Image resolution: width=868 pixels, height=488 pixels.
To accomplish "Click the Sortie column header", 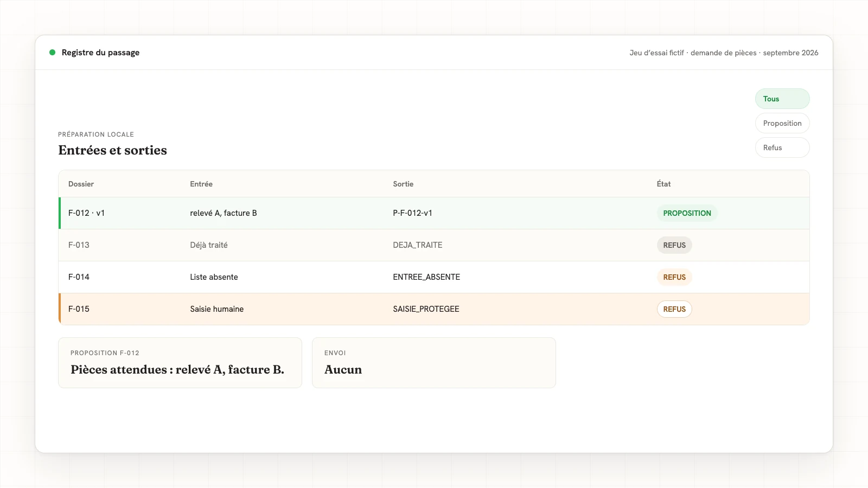I will pyautogui.click(x=403, y=184).
